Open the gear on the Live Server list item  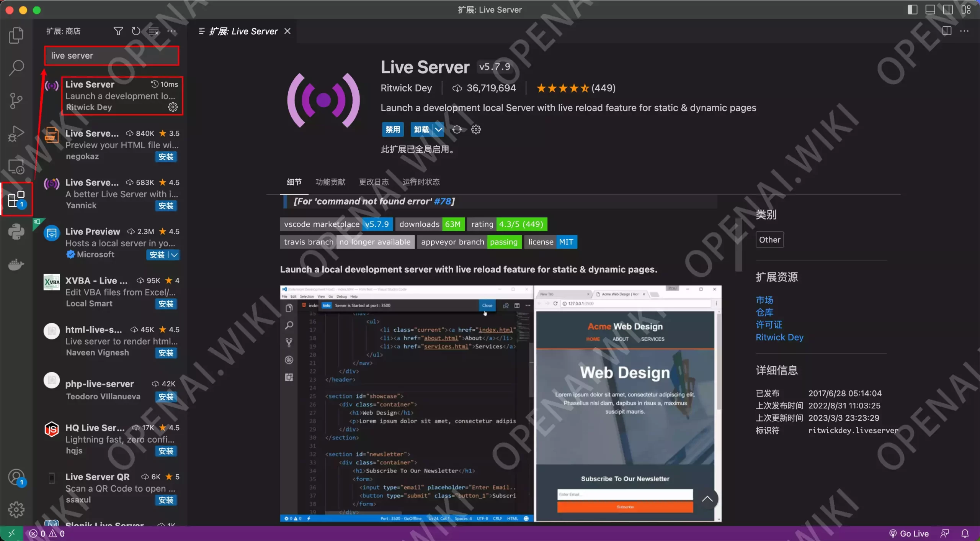tap(173, 107)
